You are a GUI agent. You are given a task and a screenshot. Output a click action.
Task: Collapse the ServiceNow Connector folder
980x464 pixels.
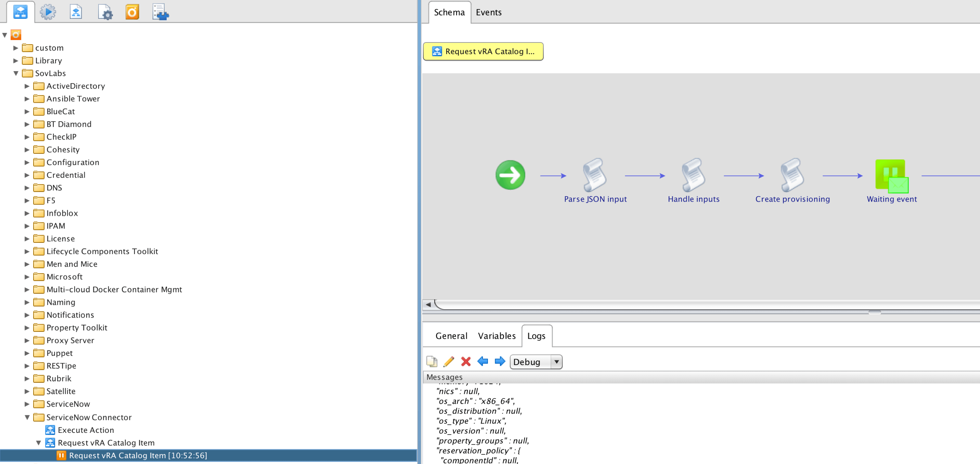27,417
